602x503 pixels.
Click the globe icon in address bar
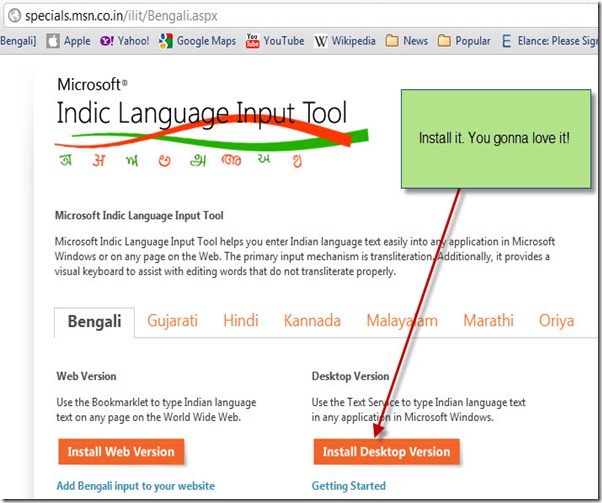pos(15,16)
